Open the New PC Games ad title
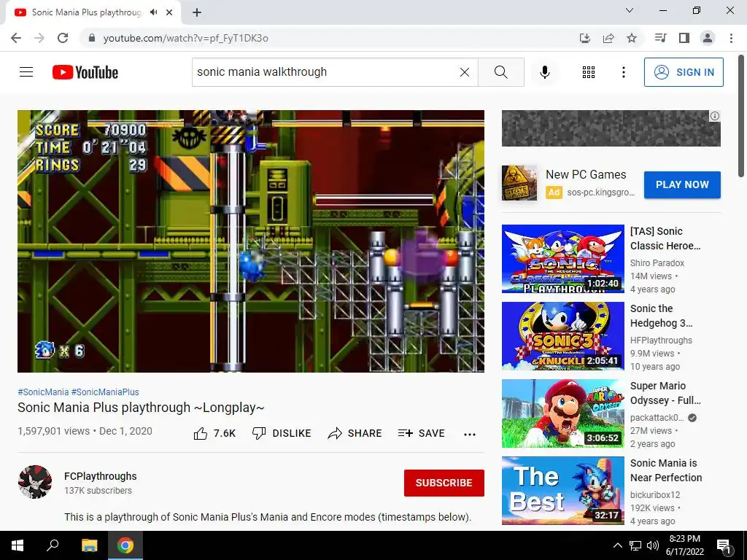Viewport: 747px width, 560px height. tap(586, 175)
